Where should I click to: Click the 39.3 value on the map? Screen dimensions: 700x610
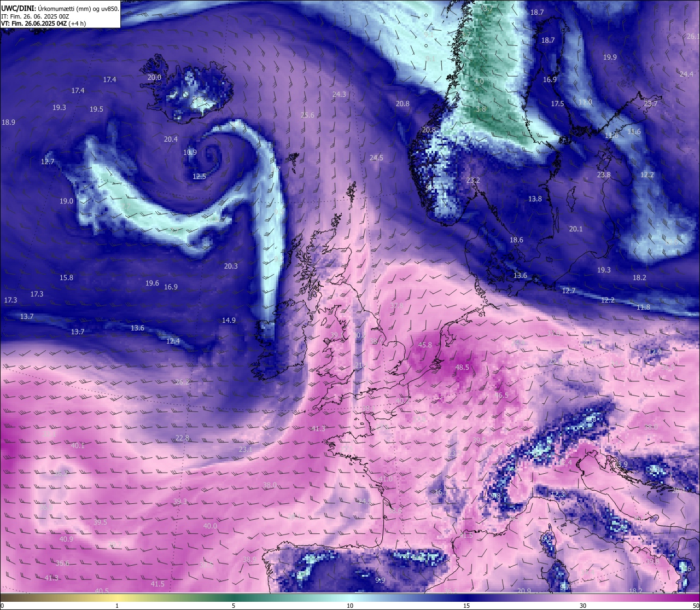point(180,502)
